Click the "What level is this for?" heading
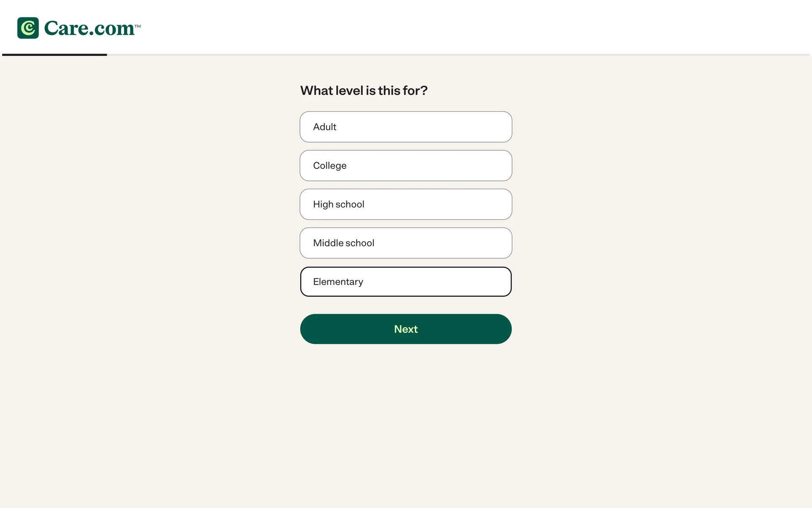The width and height of the screenshot is (812, 508). tap(364, 91)
